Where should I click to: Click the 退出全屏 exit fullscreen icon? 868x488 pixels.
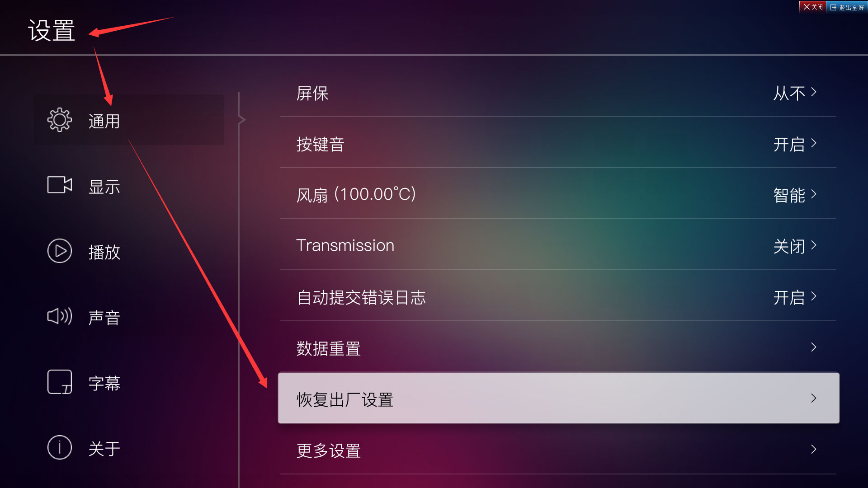click(x=834, y=7)
